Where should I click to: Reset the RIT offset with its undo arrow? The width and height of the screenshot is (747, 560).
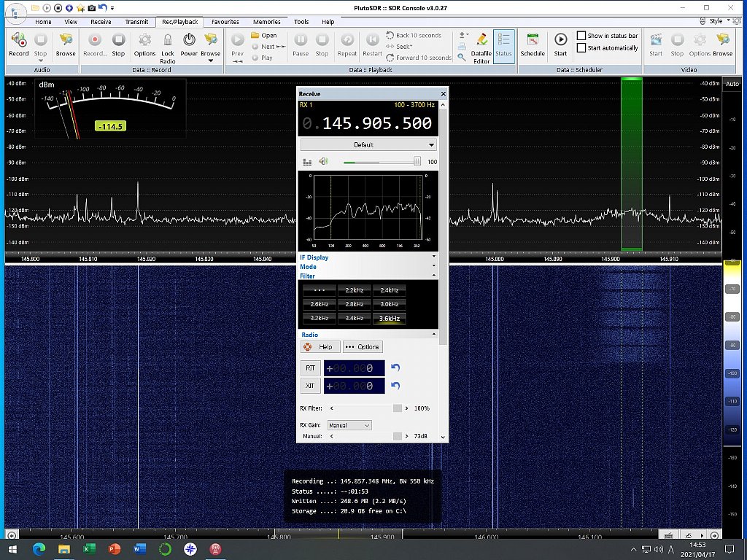click(395, 367)
